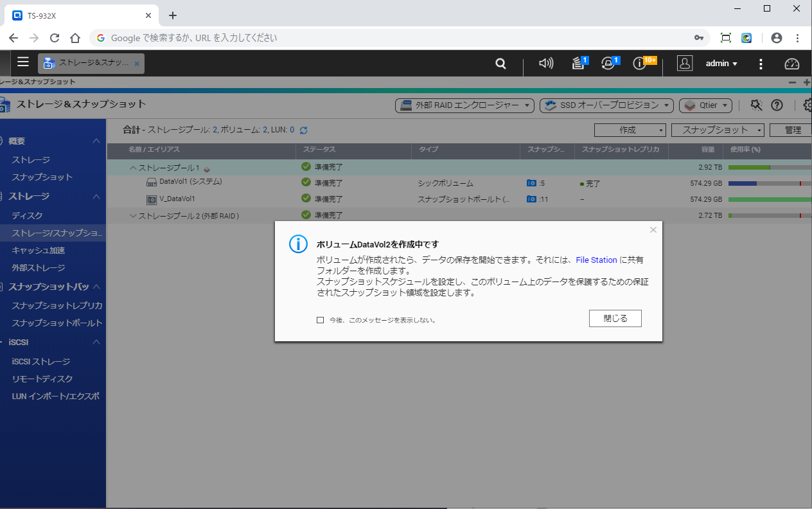Click the 閉じる button in dialog
Screen dimensions: 812x509
click(615, 318)
